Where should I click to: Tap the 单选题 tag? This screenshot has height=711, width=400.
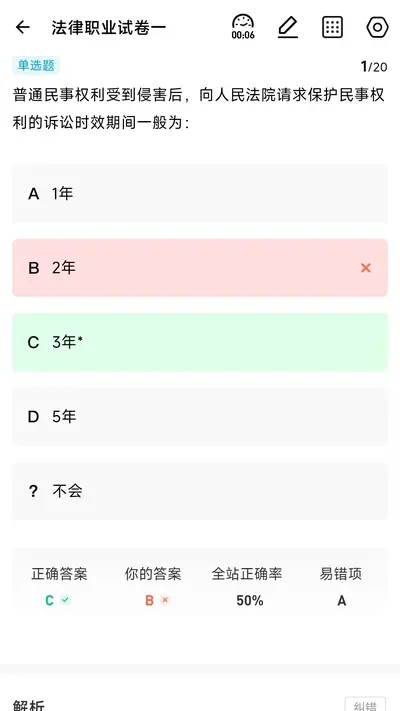click(x=36, y=66)
